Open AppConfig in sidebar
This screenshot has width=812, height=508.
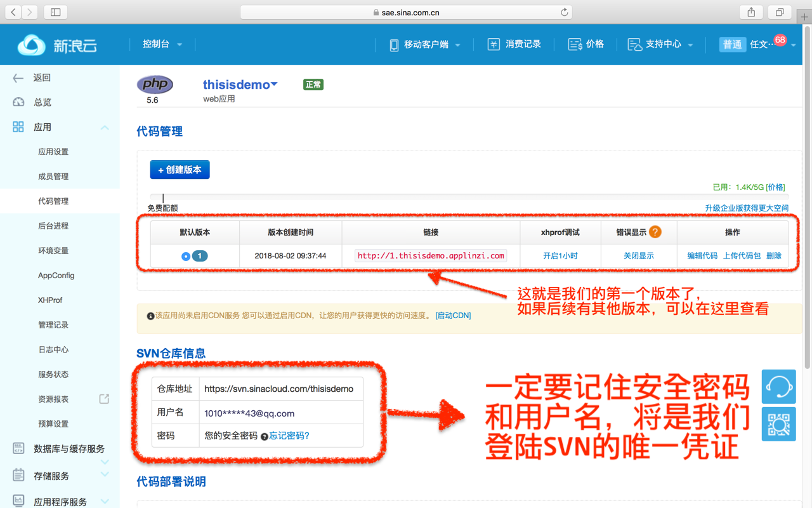point(56,276)
